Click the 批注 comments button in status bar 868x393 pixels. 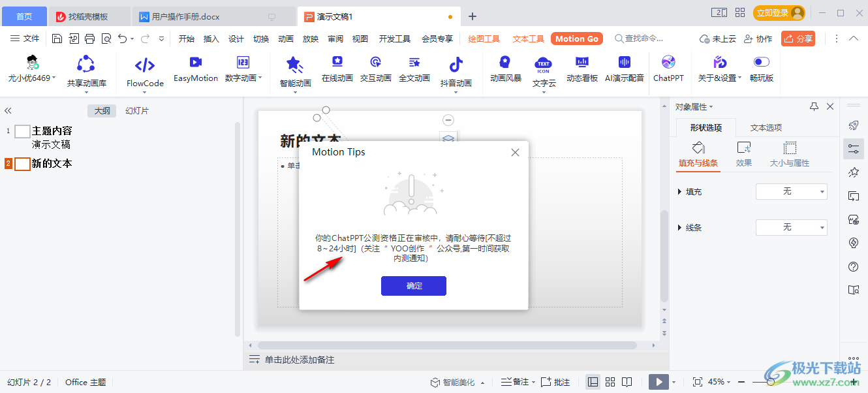tap(555, 382)
